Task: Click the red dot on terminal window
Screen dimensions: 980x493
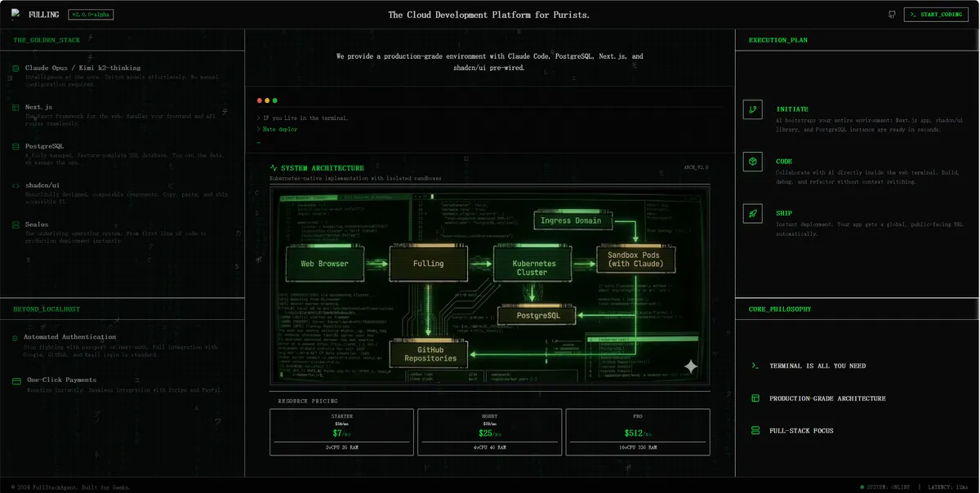Action: [x=260, y=100]
